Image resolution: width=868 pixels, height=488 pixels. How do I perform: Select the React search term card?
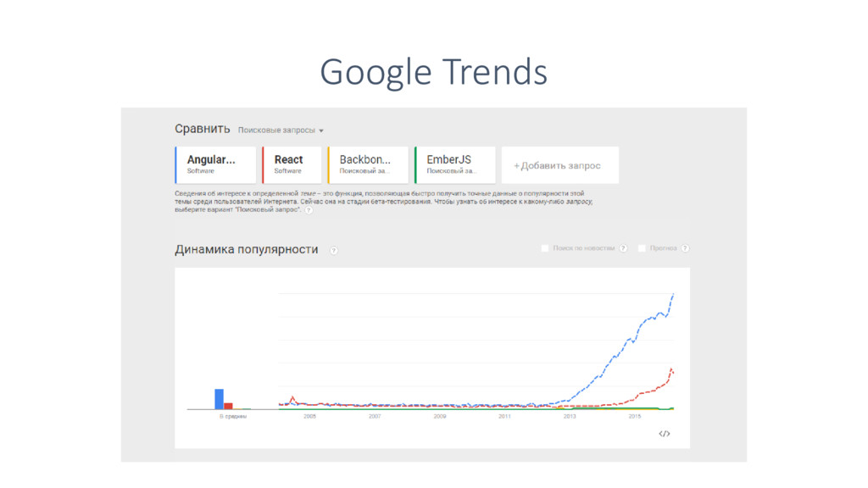pos(292,164)
